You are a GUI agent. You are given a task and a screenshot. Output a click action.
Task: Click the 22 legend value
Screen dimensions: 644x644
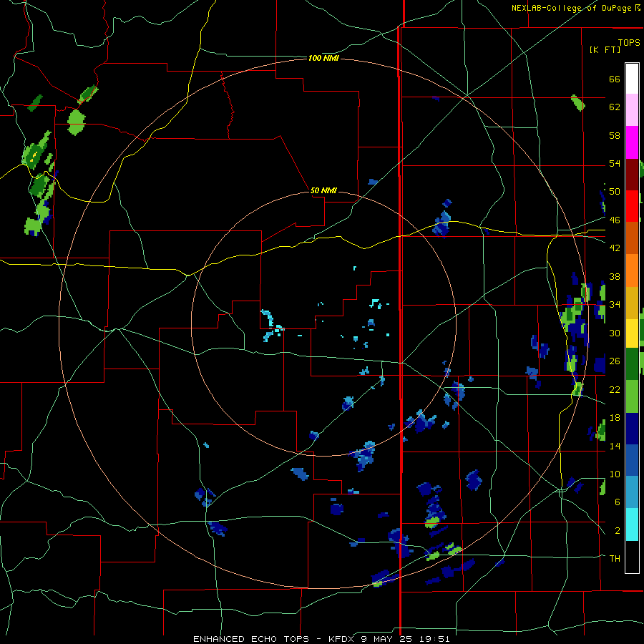pos(615,390)
